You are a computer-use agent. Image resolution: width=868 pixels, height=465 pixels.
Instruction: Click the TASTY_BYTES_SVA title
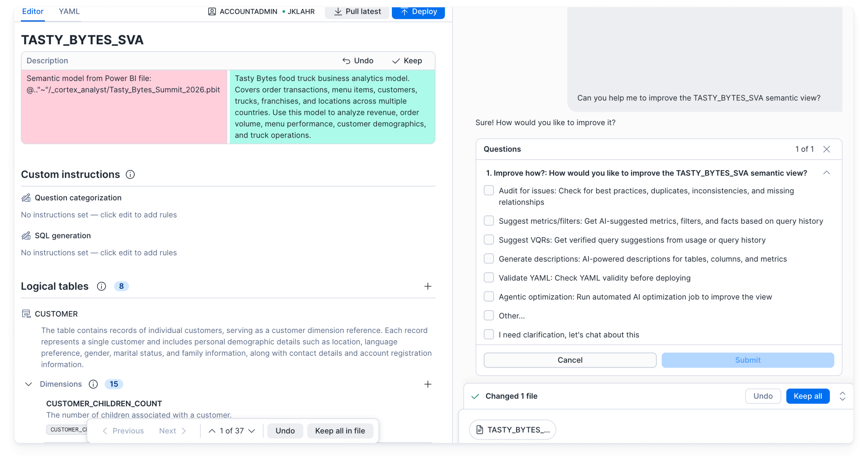coord(82,40)
